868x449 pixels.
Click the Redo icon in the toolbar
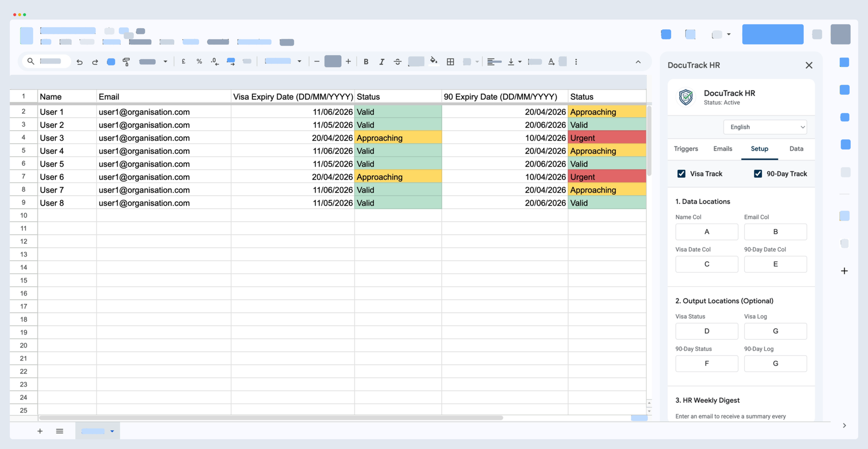coord(95,62)
